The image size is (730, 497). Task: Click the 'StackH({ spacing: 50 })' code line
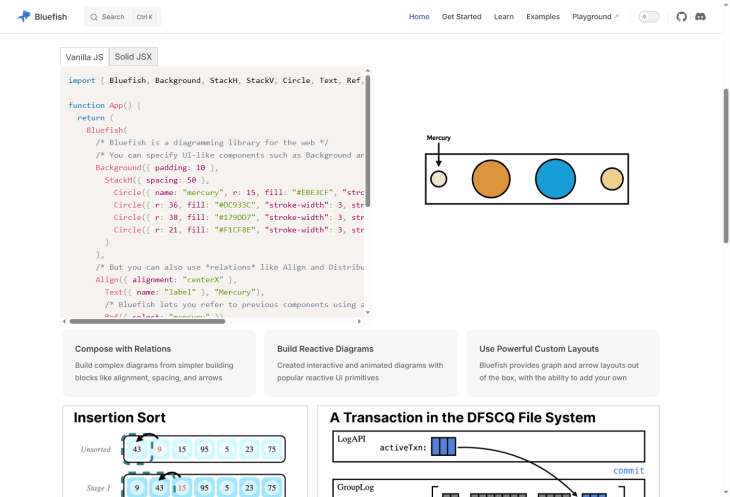(x=157, y=180)
